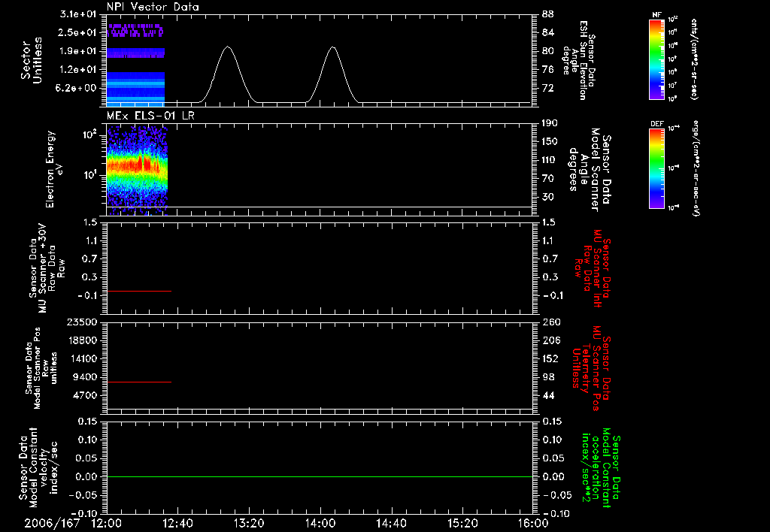The width and height of the screenshot is (770, 532).
Task: Click the "1.9e+01" sector tick value
Action: pyautogui.click(x=77, y=51)
